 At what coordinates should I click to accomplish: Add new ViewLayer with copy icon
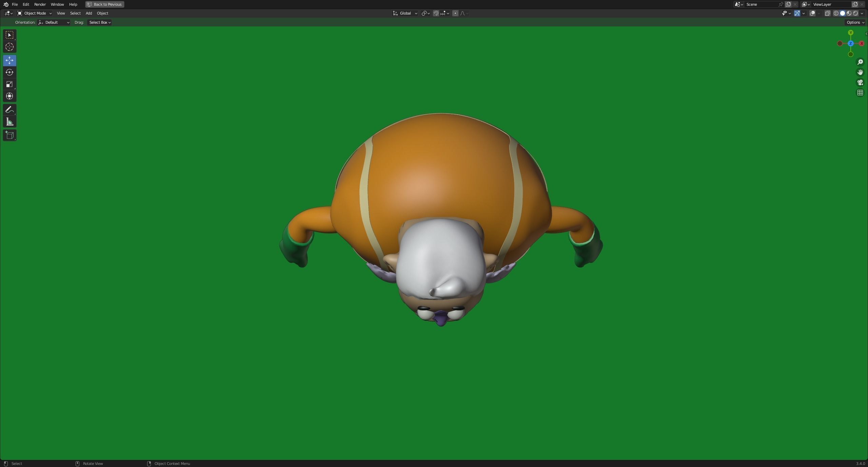point(855,4)
